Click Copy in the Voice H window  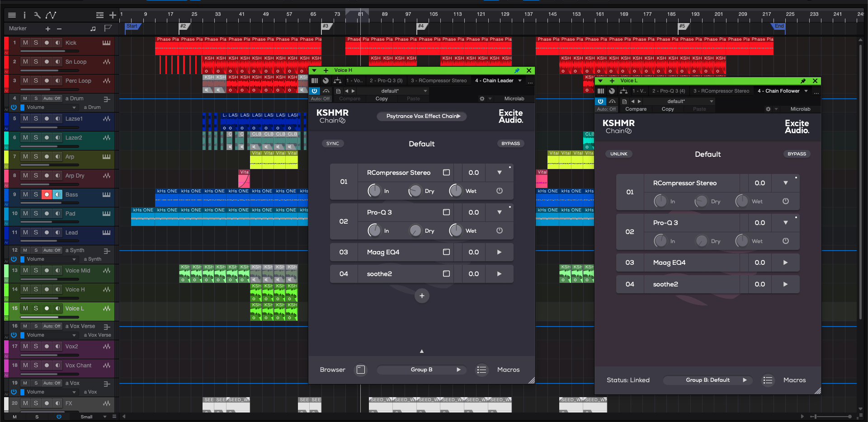pyautogui.click(x=382, y=99)
